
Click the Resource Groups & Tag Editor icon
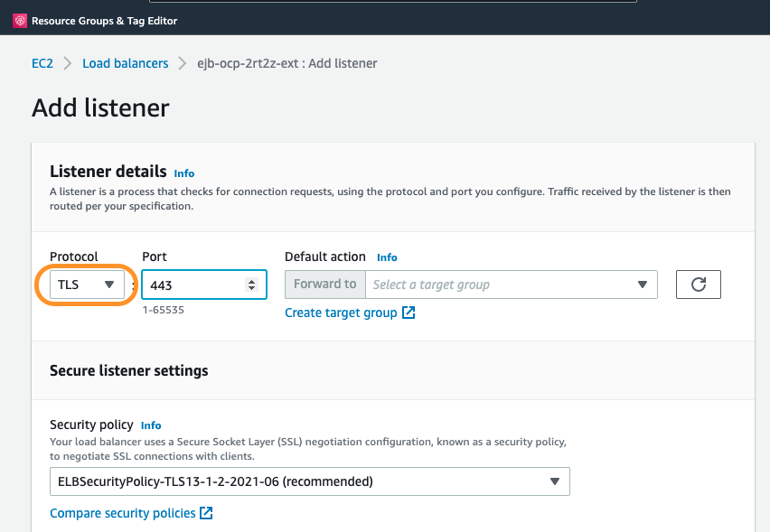click(x=20, y=20)
